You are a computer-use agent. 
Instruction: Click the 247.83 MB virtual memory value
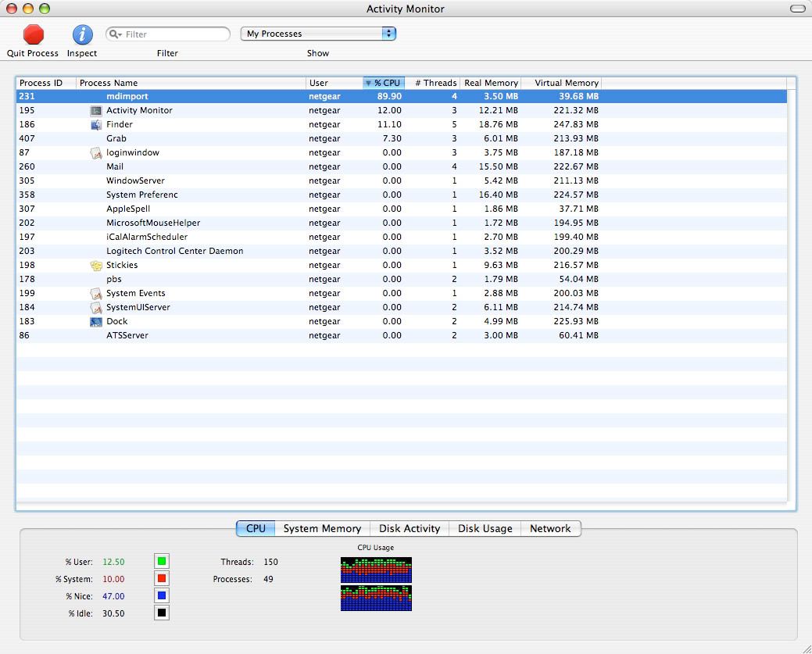tap(576, 124)
